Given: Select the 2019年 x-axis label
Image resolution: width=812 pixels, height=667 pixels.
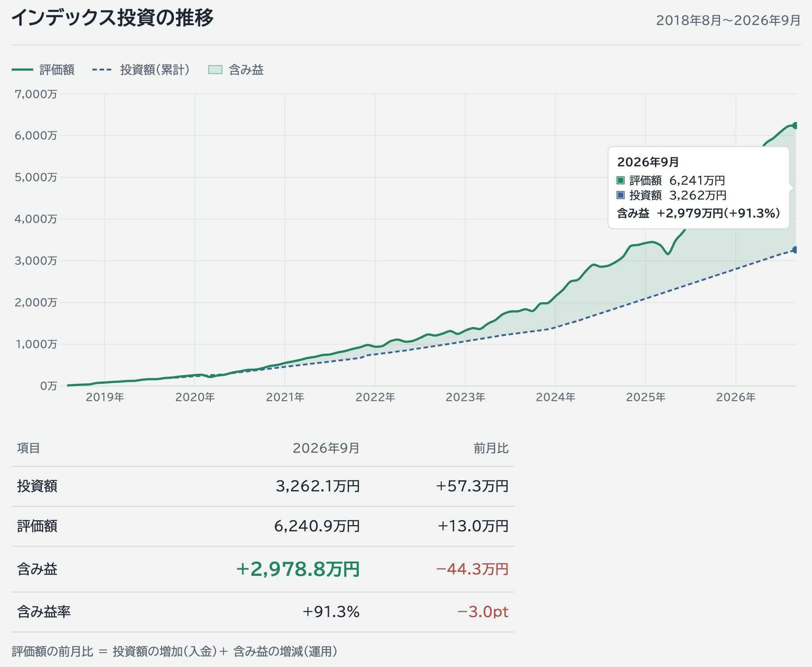Looking at the screenshot, I should [105, 397].
